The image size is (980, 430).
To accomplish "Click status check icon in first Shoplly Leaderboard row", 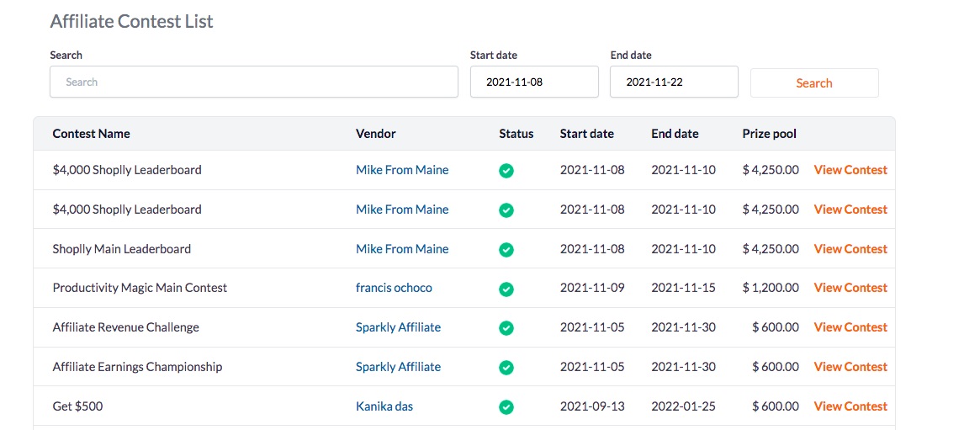I will 506,171.
